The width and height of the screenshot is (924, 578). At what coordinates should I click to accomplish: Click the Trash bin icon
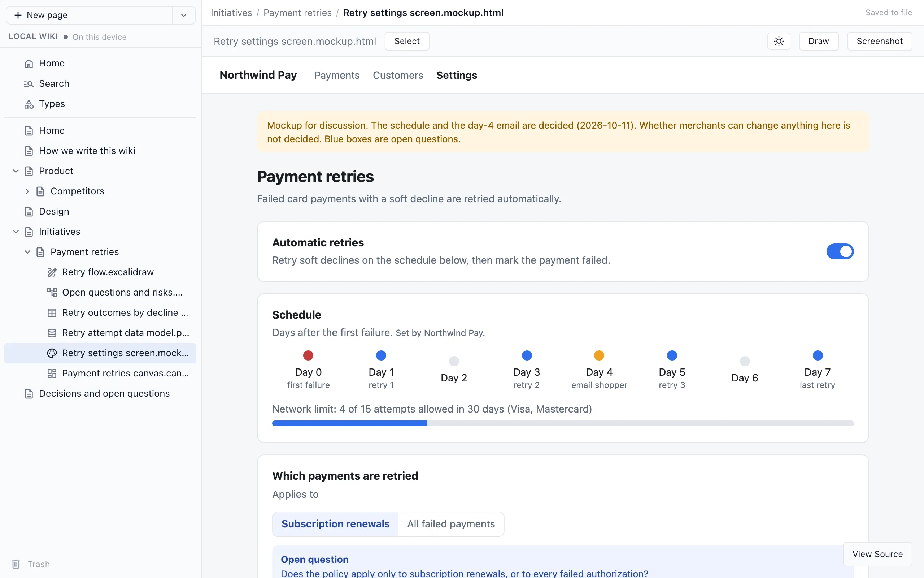coord(16,564)
